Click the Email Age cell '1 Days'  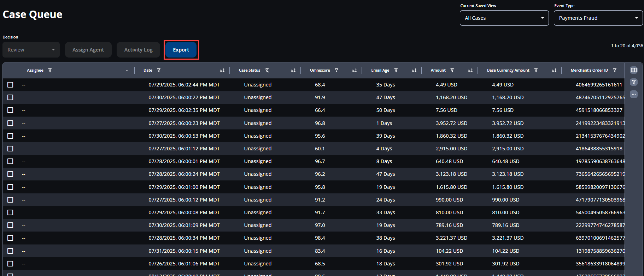click(384, 123)
